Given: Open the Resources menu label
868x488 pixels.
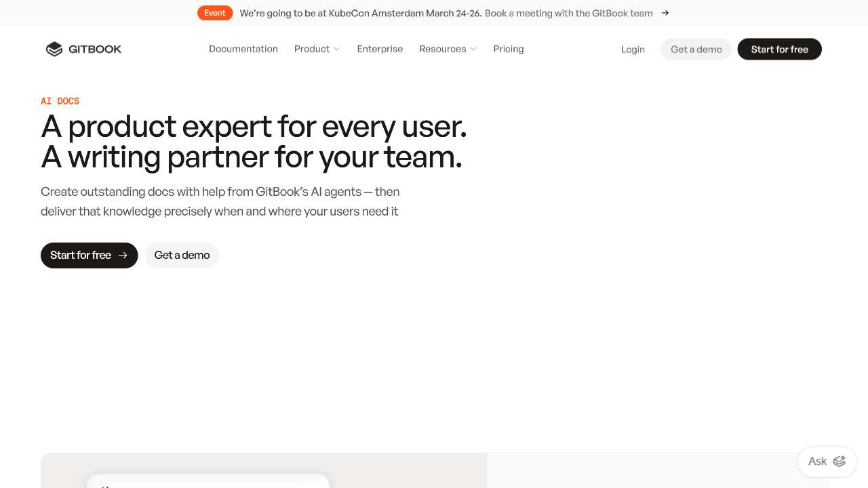Looking at the screenshot, I should 442,49.
